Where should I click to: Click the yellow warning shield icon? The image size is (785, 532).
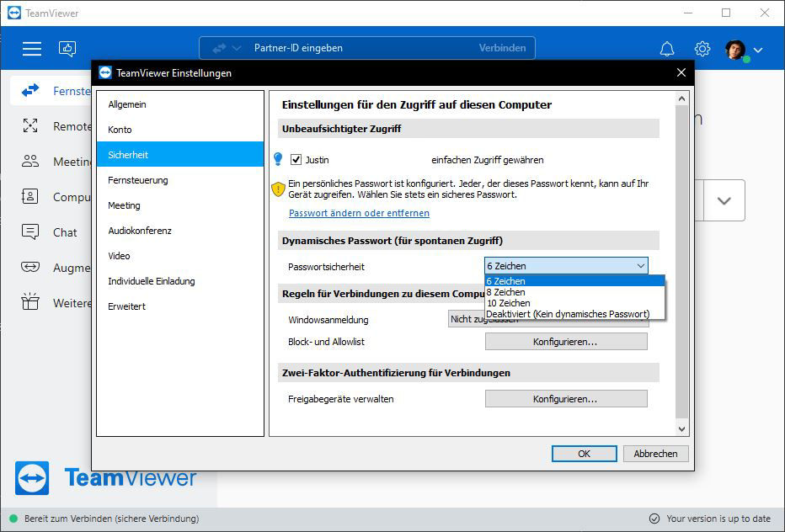tap(278, 189)
